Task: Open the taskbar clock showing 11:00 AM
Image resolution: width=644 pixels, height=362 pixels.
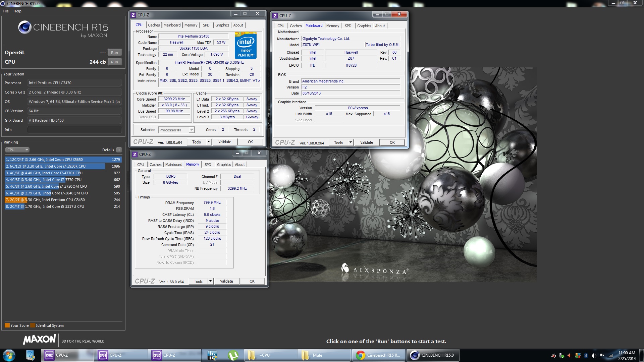Action: pyautogui.click(x=627, y=355)
